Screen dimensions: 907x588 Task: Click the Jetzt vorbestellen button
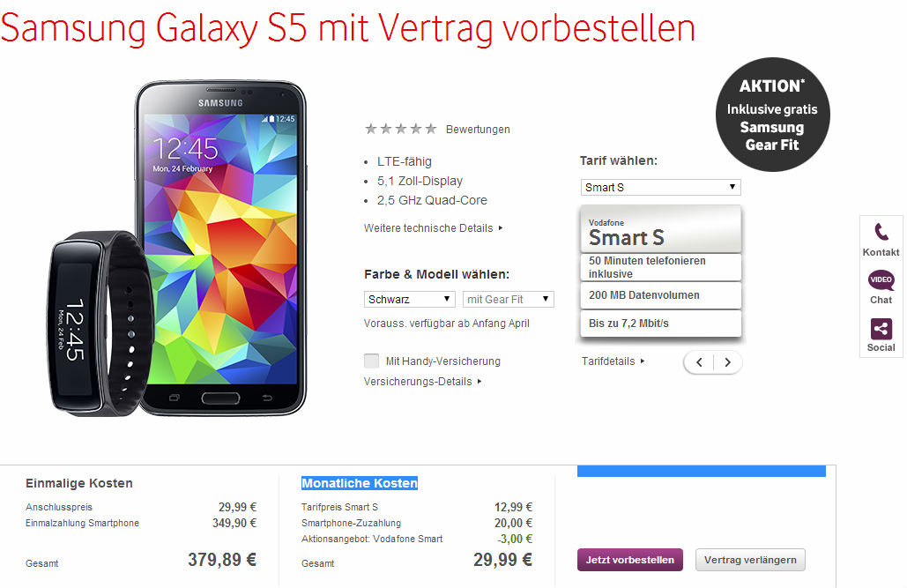(x=630, y=560)
